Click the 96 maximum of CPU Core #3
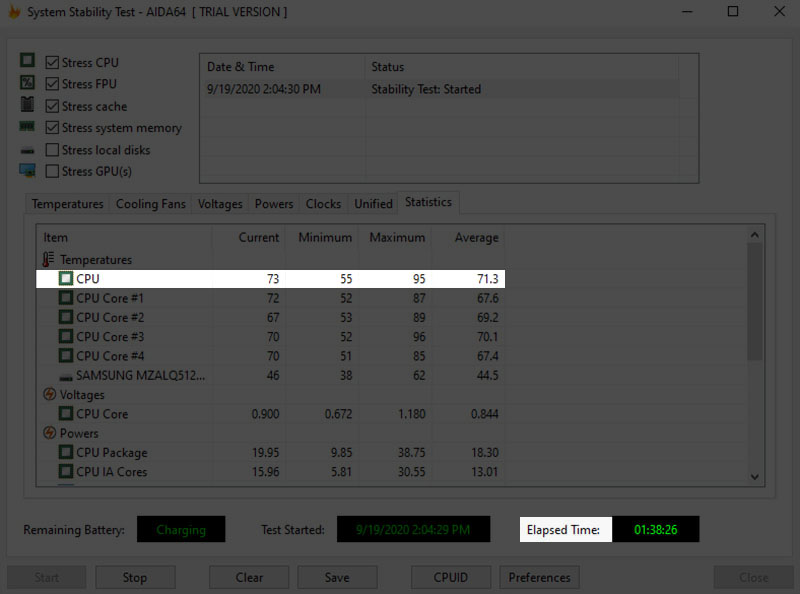Screen dimensions: 800x594 point(419,337)
